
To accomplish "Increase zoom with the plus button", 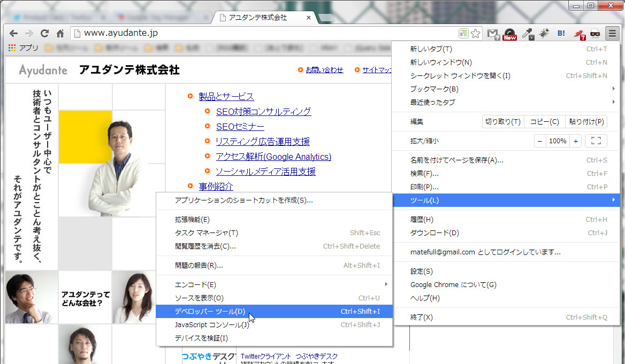I will coord(576,141).
